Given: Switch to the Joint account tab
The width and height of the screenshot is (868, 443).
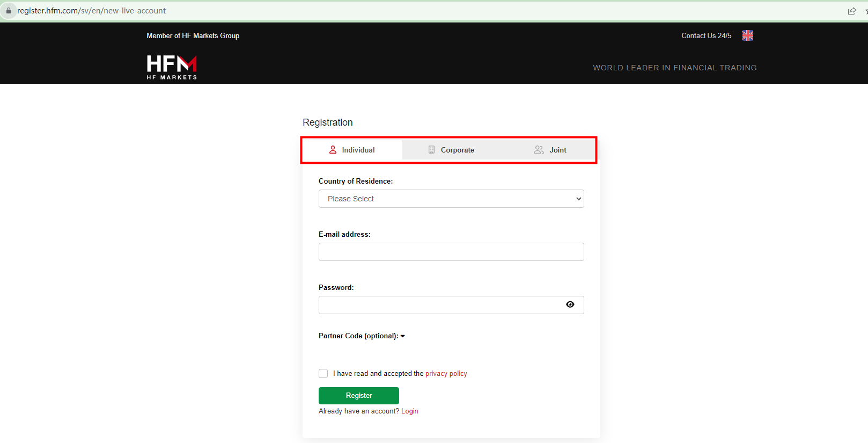Looking at the screenshot, I should pos(550,150).
